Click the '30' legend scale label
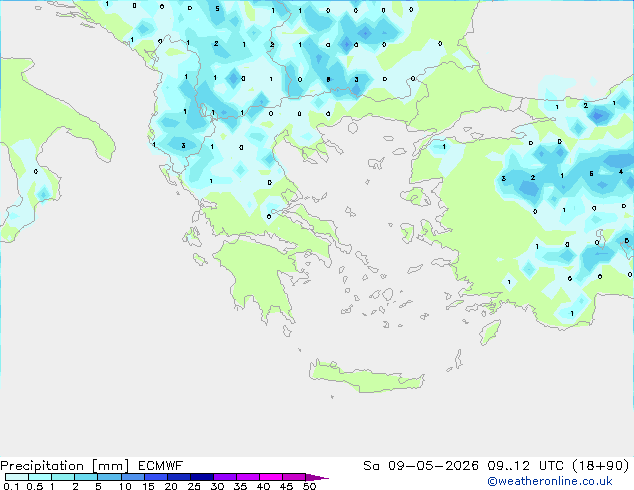634x490 pixels. (x=217, y=486)
